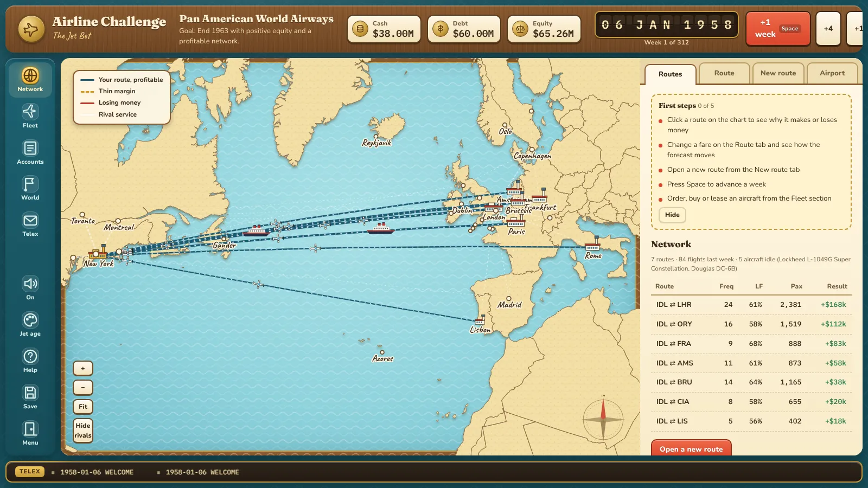Switch the Jet age theme palette

tap(30, 324)
